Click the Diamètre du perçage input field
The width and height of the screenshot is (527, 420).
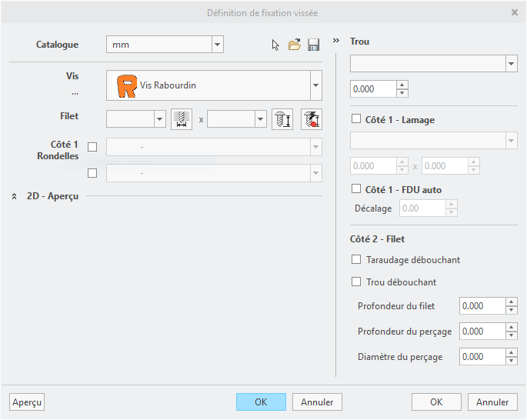point(482,357)
